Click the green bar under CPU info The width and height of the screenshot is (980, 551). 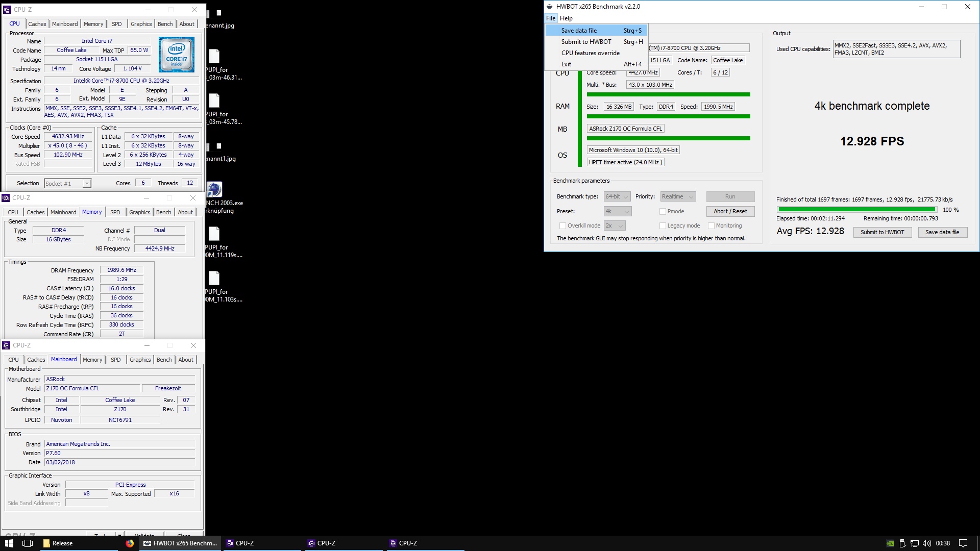668,94
